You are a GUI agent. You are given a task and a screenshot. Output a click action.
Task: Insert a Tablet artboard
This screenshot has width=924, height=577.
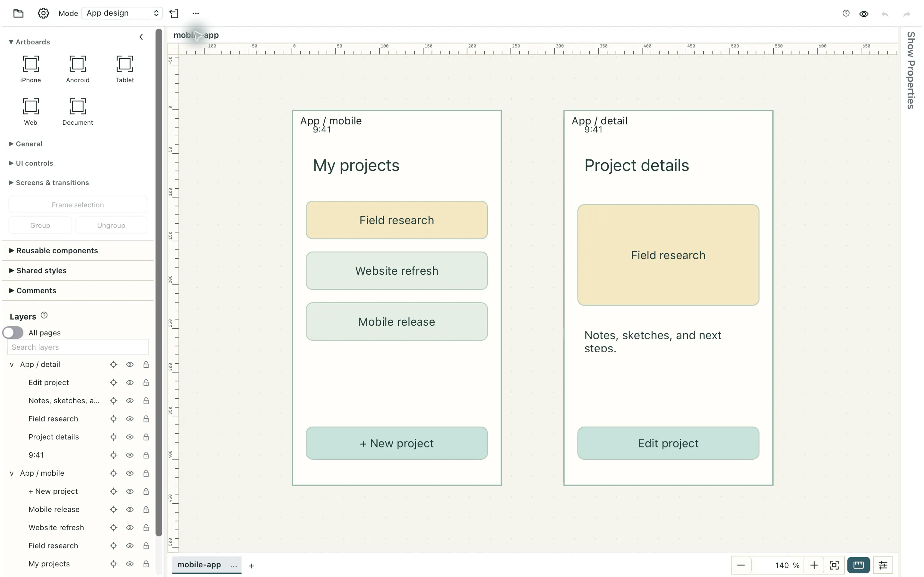click(x=125, y=69)
